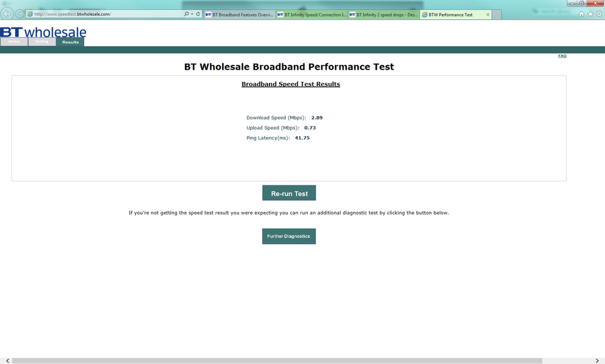605x364 pixels.
Task: Click the Download Speed (Mbps) label
Action: click(x=276, y=117)
